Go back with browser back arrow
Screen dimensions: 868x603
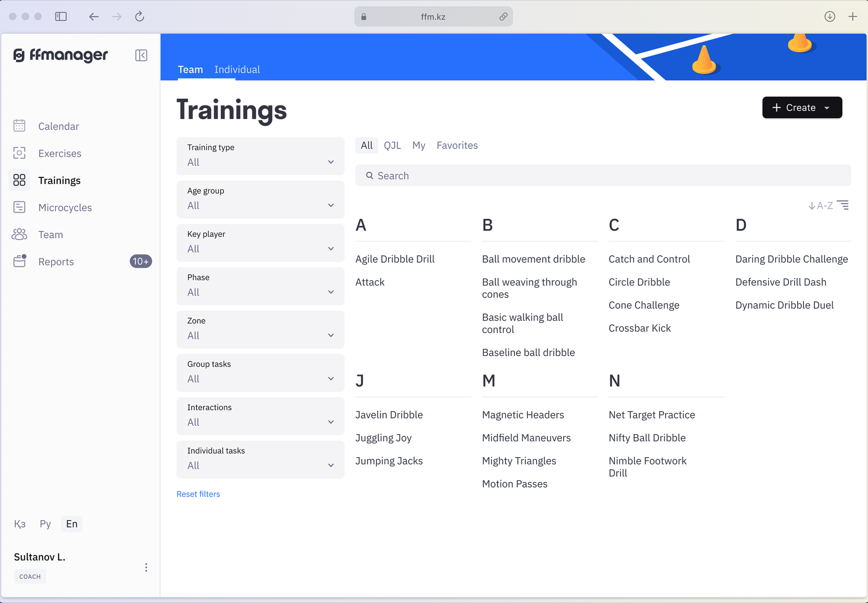point(94,16)
